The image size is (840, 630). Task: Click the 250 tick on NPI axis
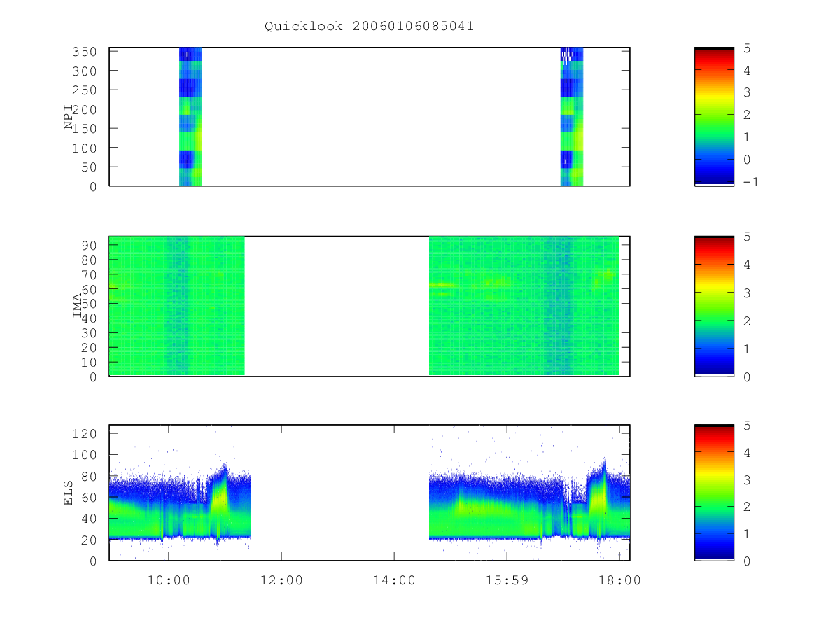(83, 90)
